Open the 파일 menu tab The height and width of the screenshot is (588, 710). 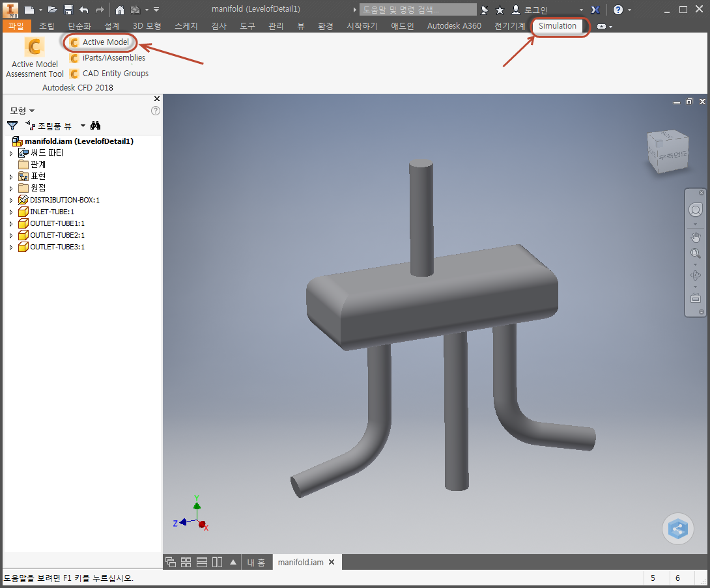pyautogui.click(x=16, y=26)
